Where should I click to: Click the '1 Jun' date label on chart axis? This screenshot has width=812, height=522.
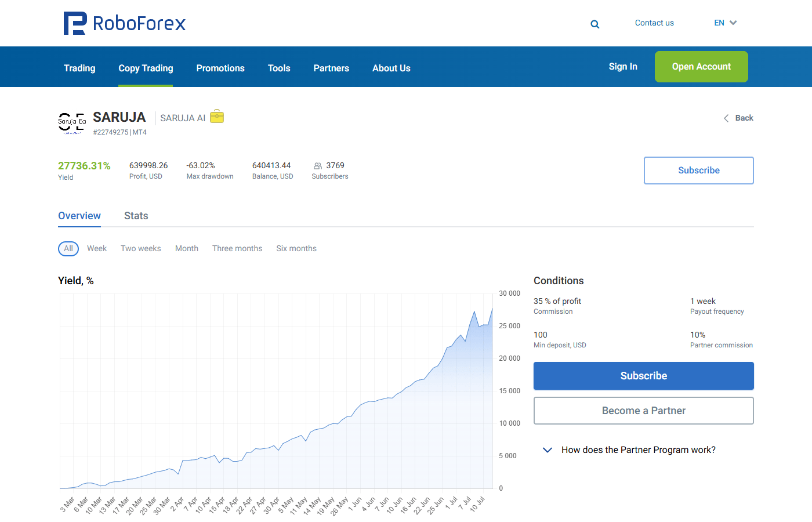(x=355, y=503)
